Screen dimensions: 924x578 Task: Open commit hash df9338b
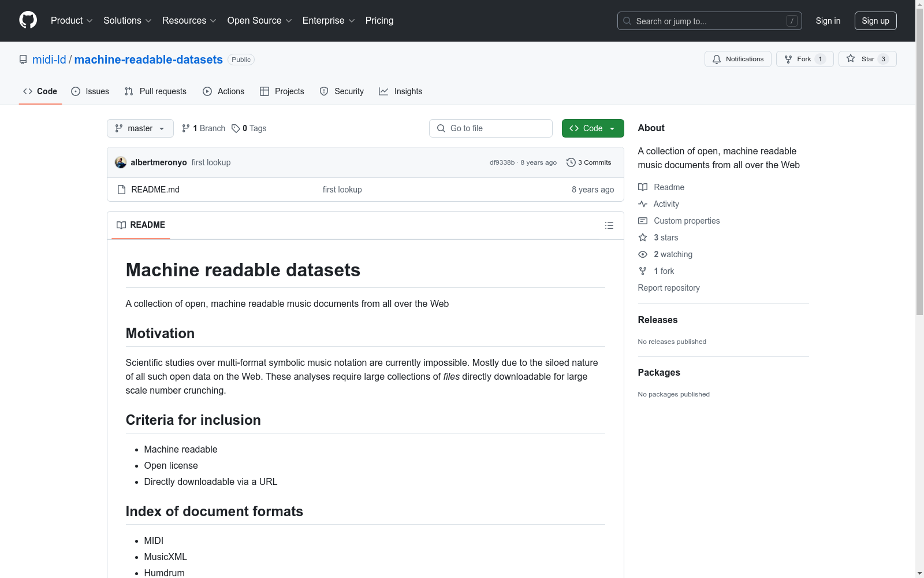(x=502, y=162)
